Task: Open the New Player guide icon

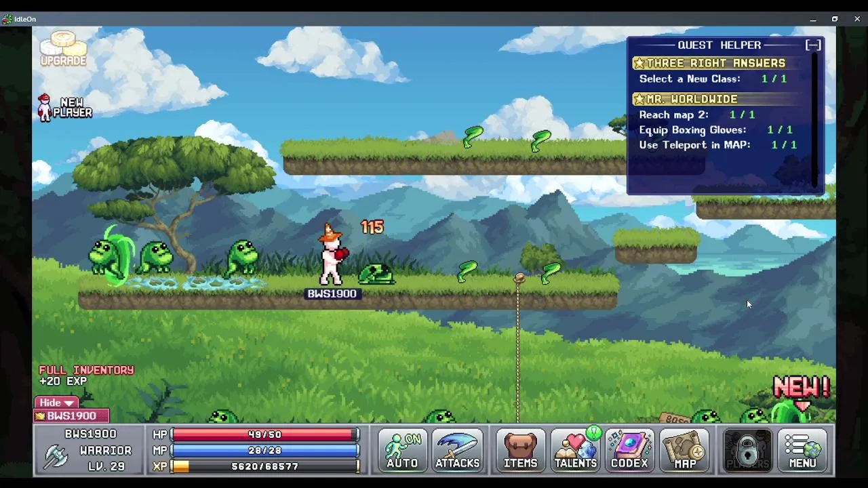Action: pyautogui.click(x=65, y=107)
